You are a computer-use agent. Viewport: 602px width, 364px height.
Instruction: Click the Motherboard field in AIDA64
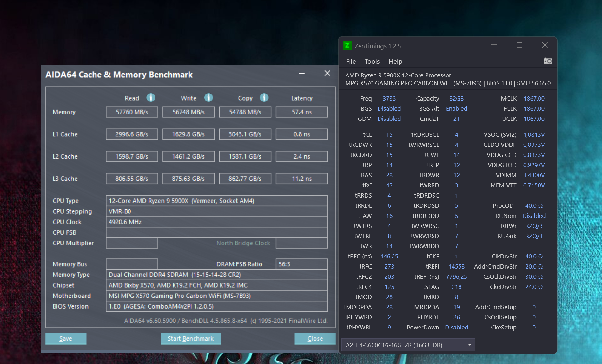pyautogui.click(x=217, y=296)
